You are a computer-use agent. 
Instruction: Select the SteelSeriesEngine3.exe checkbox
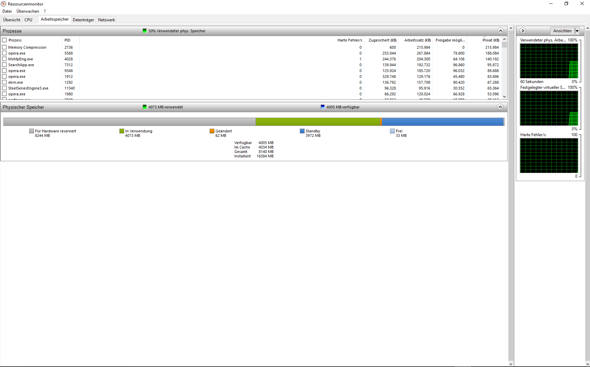pos(5,88)
